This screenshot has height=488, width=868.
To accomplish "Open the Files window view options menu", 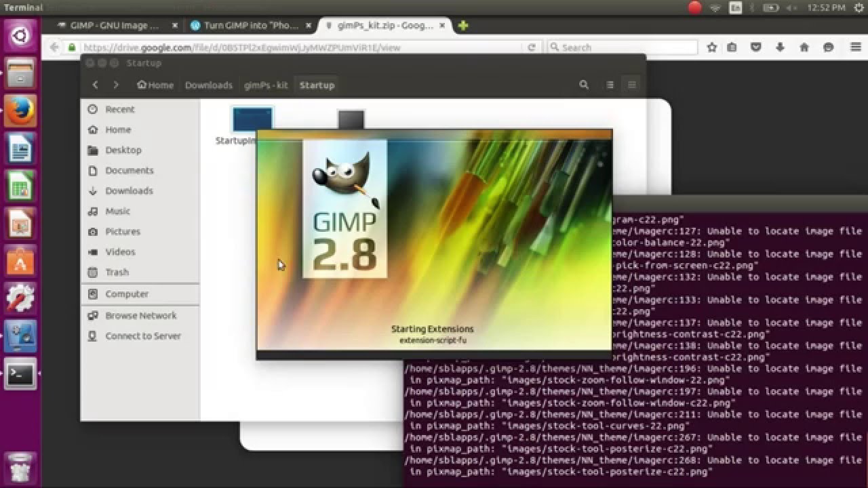I will pos(632,85).
